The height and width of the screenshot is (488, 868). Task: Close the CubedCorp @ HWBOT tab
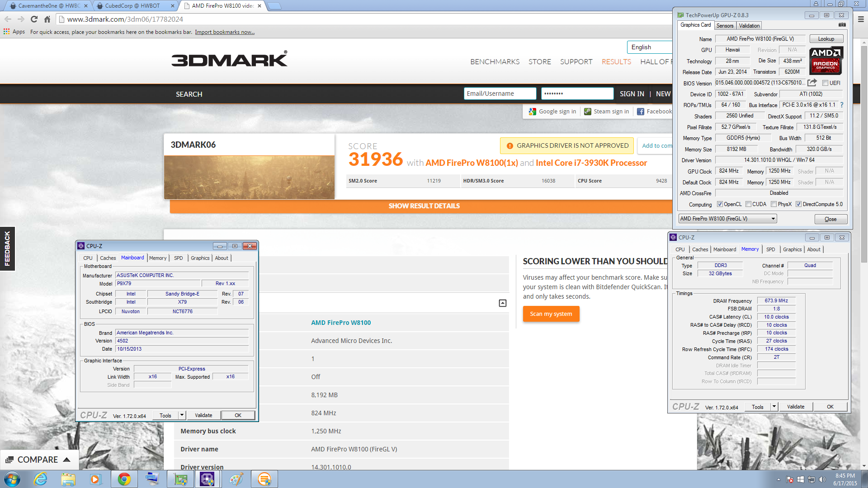pos(172,6)
